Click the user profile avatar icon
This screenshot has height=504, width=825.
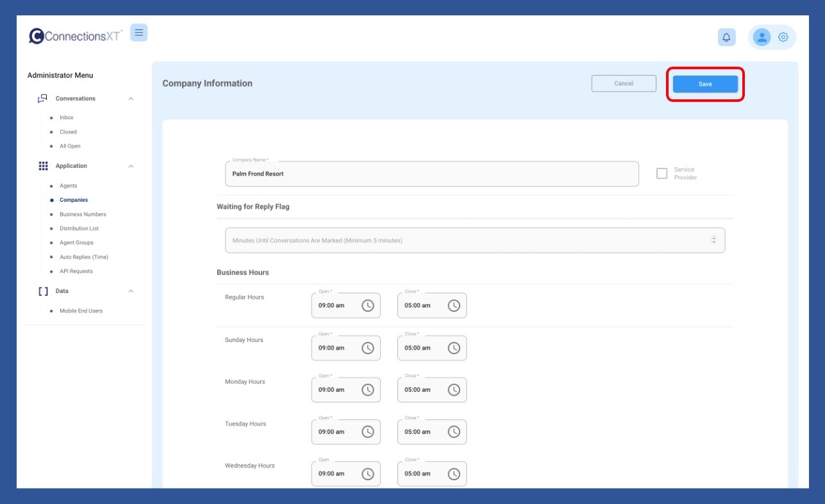[762, 37]
